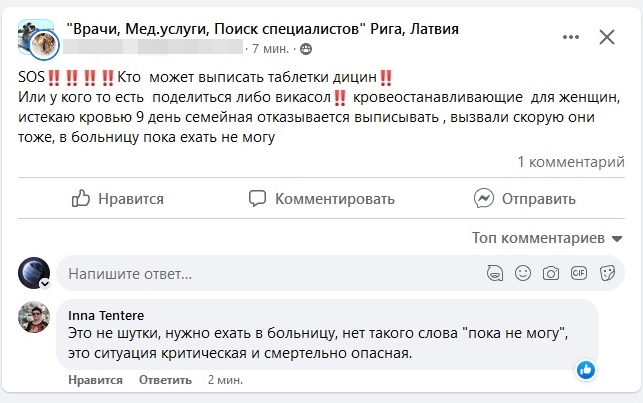This screenshot has width=643, height=403.
Task: Like the post with Нравится button
Action: pyautogui.click(x=118, y=199)
